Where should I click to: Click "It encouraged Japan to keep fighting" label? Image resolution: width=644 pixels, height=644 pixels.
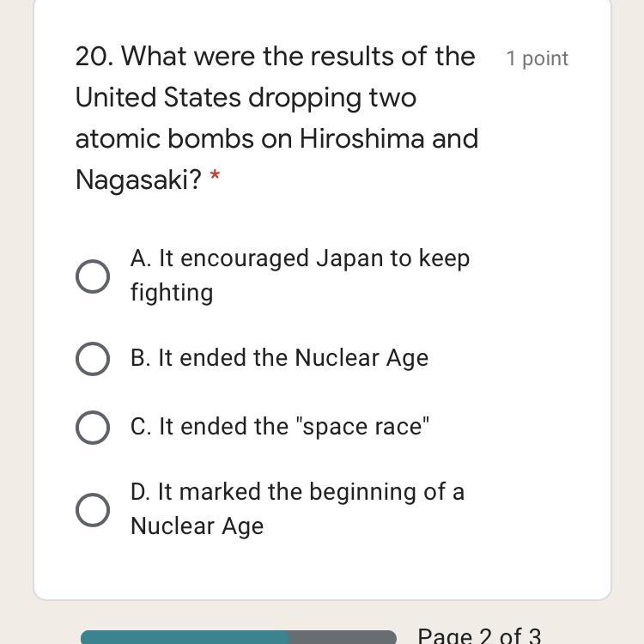point(300,258)
